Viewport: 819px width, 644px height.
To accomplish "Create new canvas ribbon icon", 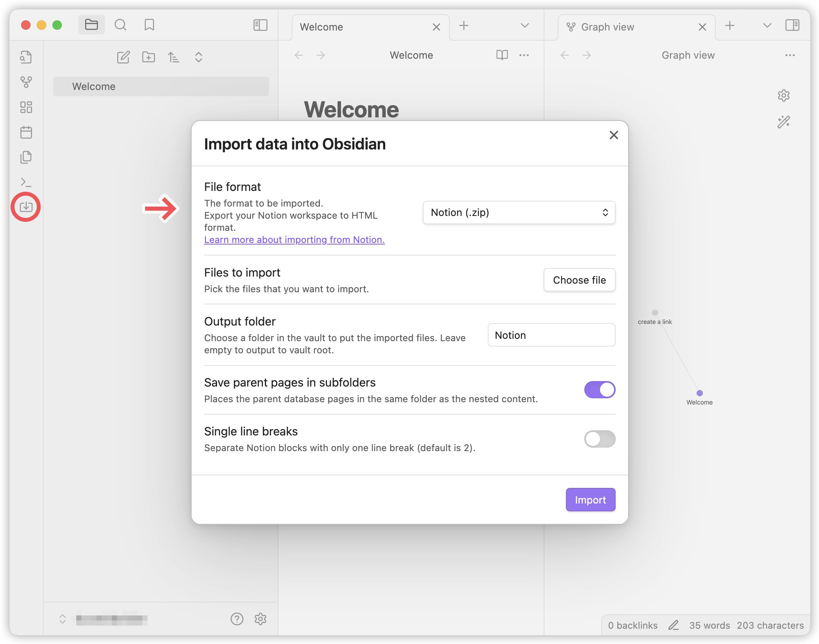I will [x=26, y=107].
